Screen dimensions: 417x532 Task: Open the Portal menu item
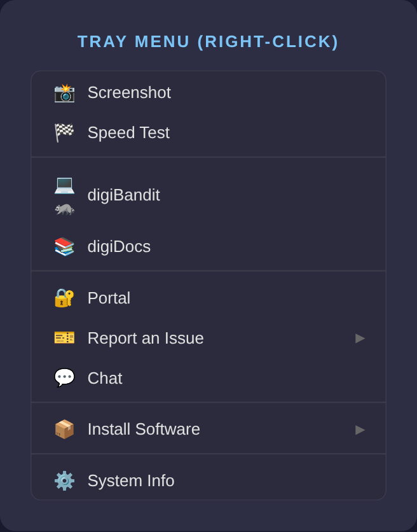pos(109,298)
